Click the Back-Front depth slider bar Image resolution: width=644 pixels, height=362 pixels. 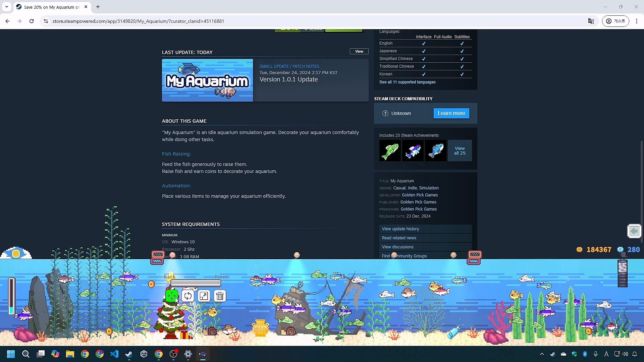tap(196, 284)
